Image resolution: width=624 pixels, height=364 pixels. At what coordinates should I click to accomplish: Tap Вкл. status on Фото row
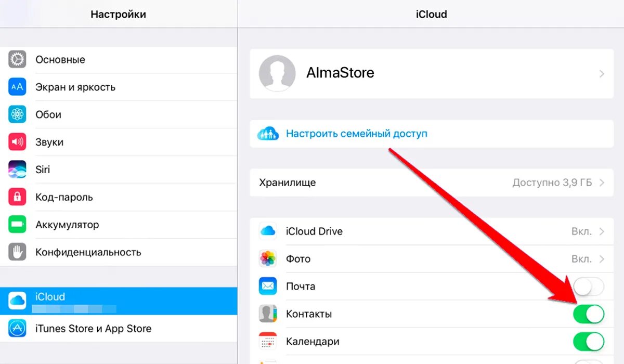[581, 259]
